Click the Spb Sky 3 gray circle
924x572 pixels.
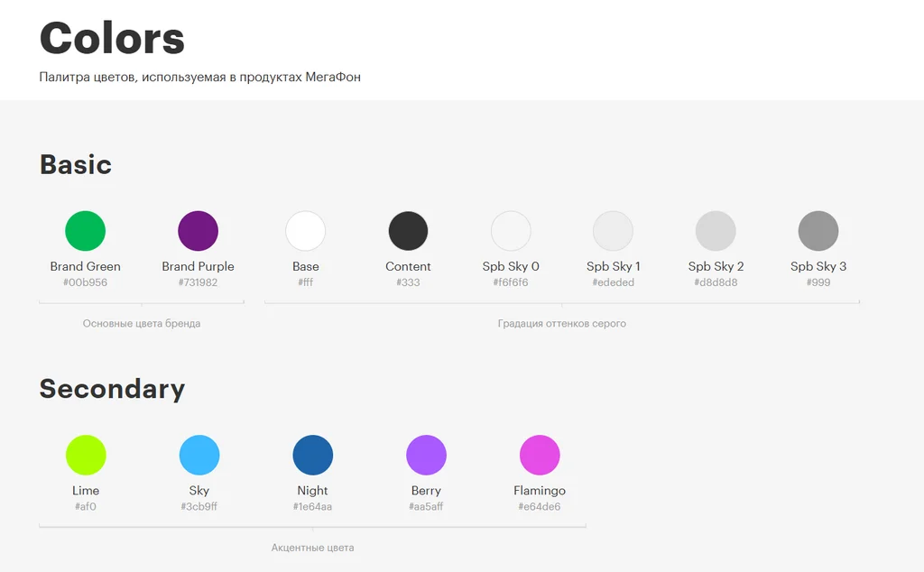pos(818,231)
